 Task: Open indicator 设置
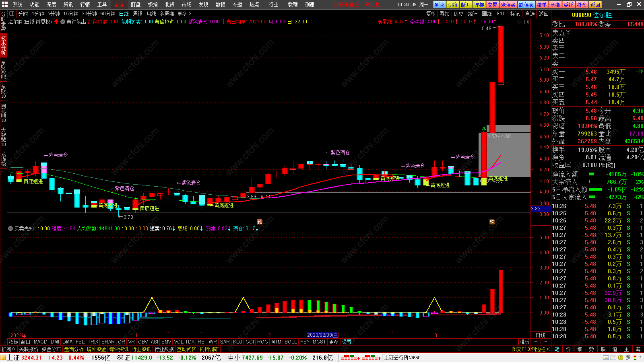[347, 342]
